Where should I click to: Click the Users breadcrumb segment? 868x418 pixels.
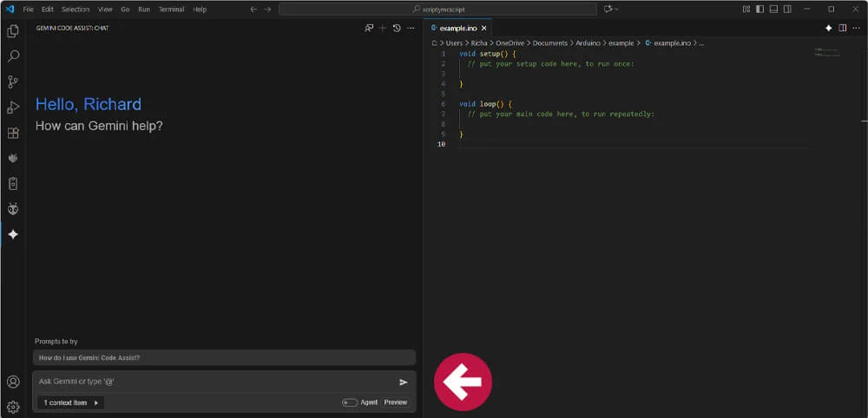(x=454, y=43)
